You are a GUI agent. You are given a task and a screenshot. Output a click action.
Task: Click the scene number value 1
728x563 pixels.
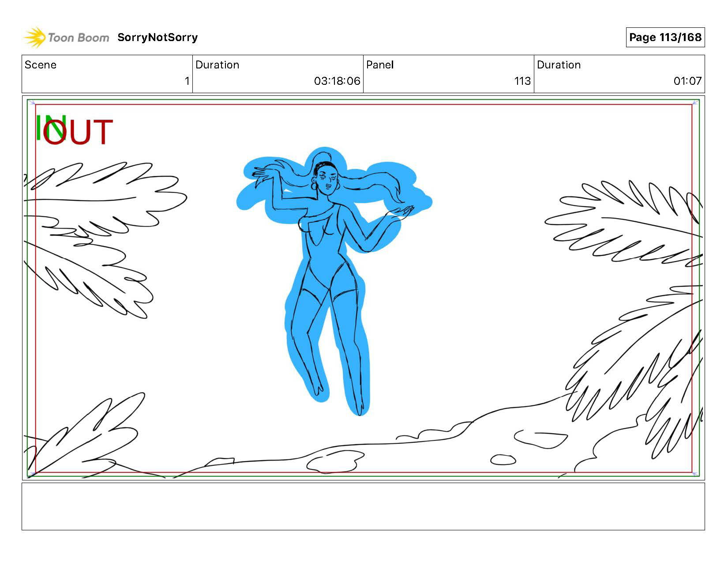coord(187,81)
